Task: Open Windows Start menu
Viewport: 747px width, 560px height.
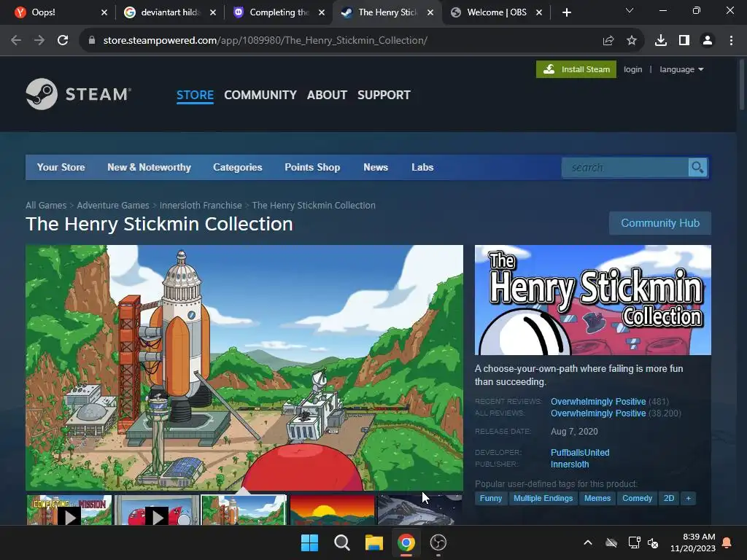Action: (309, 542)
